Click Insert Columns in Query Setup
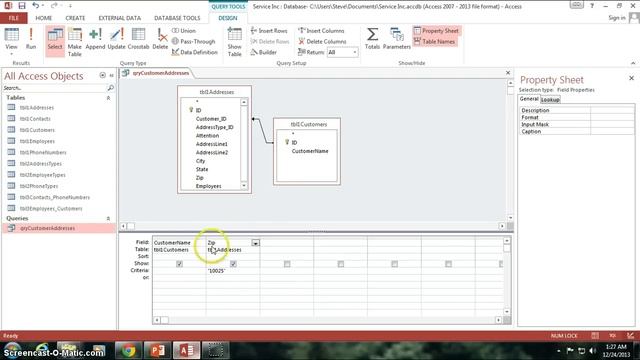 321,31
